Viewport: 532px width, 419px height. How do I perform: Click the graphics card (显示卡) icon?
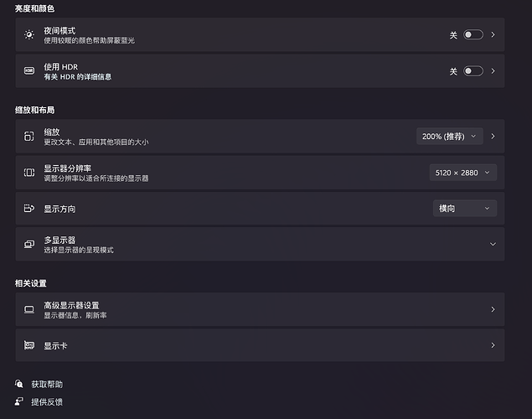[29, 345]
